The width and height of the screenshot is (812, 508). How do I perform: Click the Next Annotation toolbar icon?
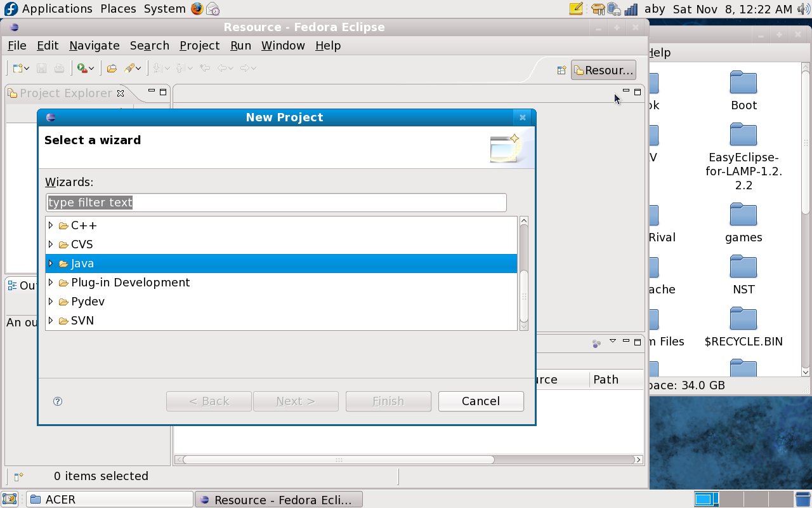point(158,69)
